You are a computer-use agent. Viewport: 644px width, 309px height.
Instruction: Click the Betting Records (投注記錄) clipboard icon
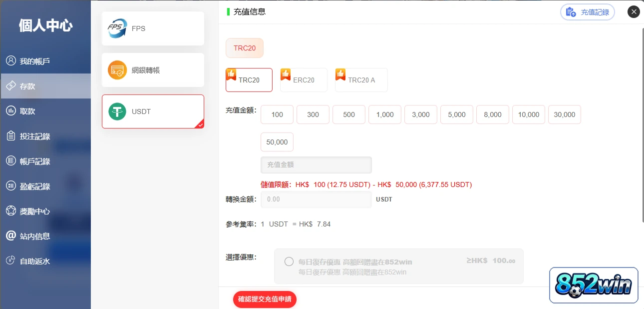click(x=10, y=136)
